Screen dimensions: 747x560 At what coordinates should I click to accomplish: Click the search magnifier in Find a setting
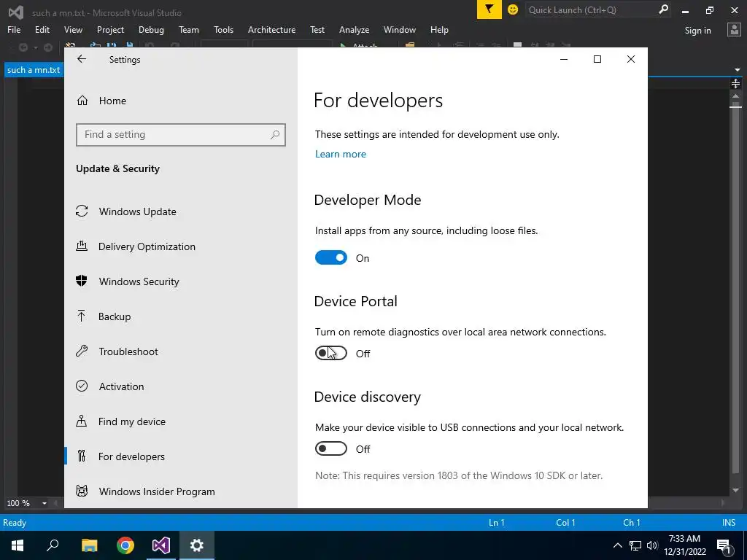275,135
